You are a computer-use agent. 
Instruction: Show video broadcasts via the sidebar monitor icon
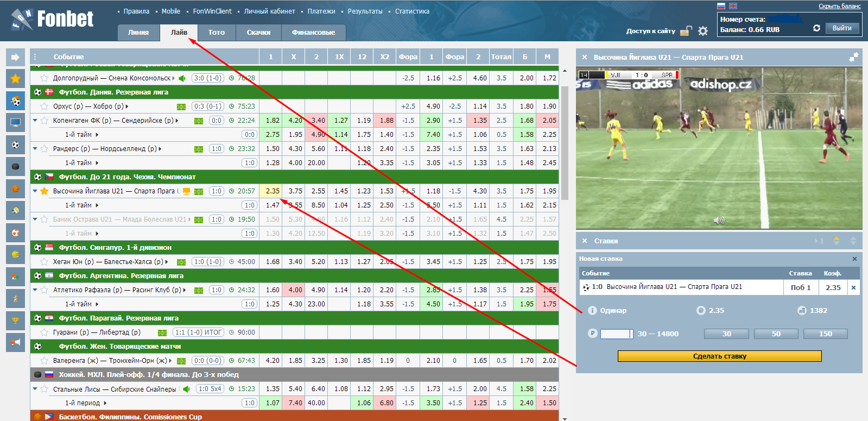click(15, 123)
